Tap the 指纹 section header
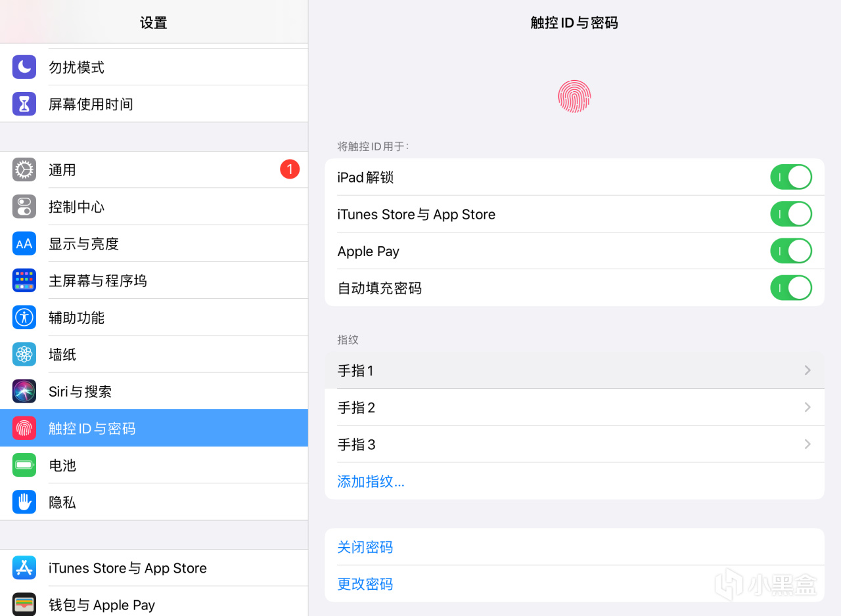Viewport: 841px width, 616px height. click(348, 340)
